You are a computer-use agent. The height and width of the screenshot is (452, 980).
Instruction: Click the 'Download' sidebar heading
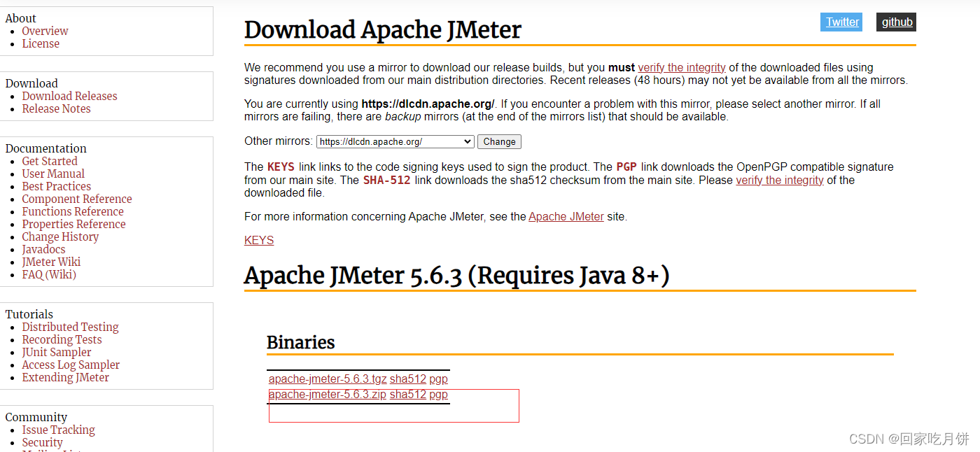point(31,83)
